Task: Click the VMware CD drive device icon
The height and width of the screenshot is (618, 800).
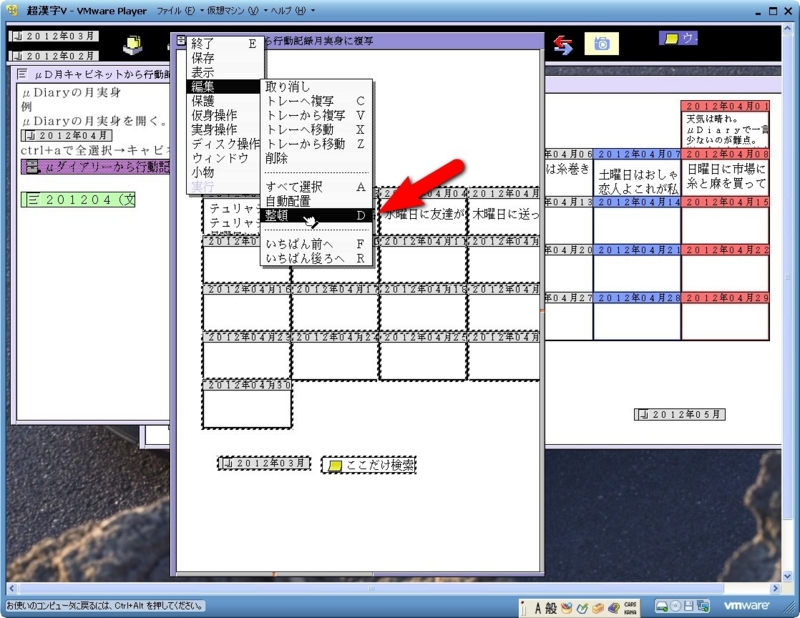Action: click(676, 606)
